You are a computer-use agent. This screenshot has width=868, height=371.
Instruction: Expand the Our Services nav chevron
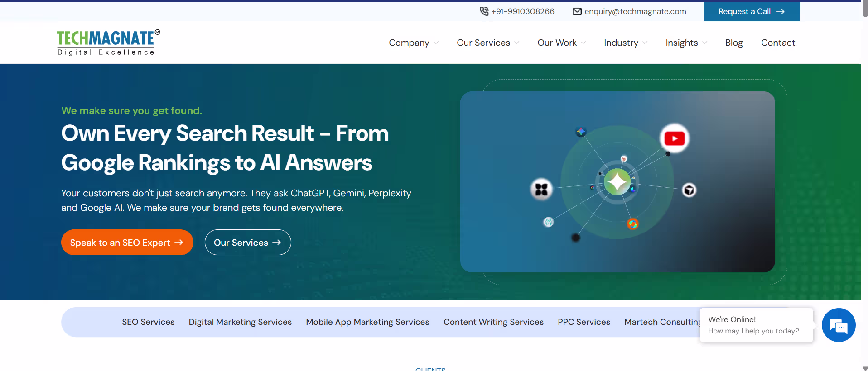pyautogui.click(x=516, y=43)
